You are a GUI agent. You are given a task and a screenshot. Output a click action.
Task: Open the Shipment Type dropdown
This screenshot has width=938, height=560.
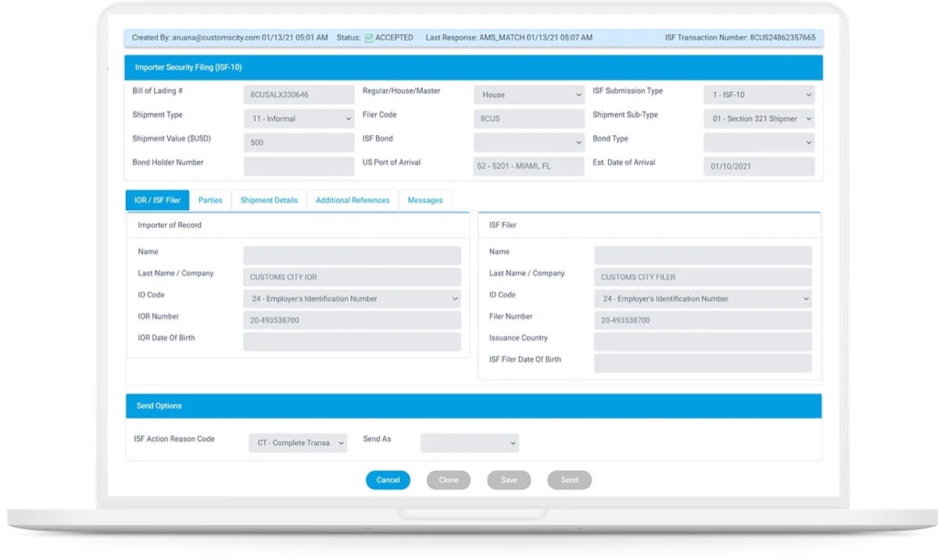coord(299,119)
